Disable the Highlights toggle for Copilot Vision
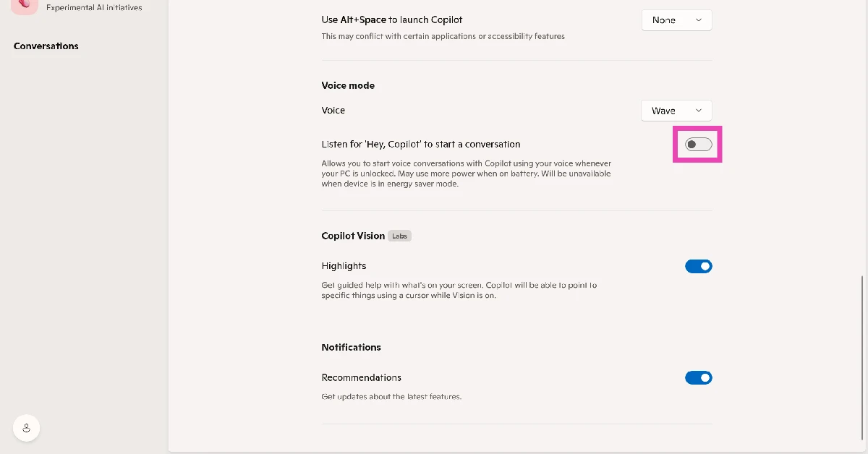 698,266
